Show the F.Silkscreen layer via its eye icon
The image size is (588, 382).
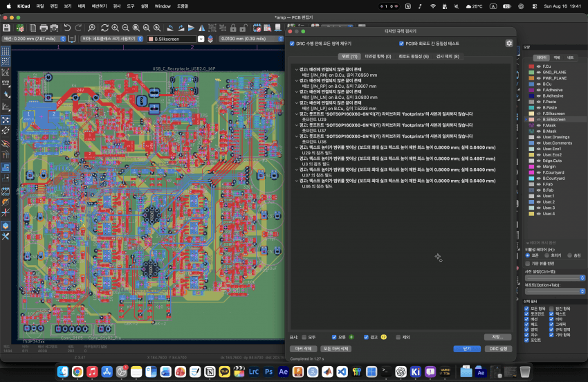(x=538, y=113)
